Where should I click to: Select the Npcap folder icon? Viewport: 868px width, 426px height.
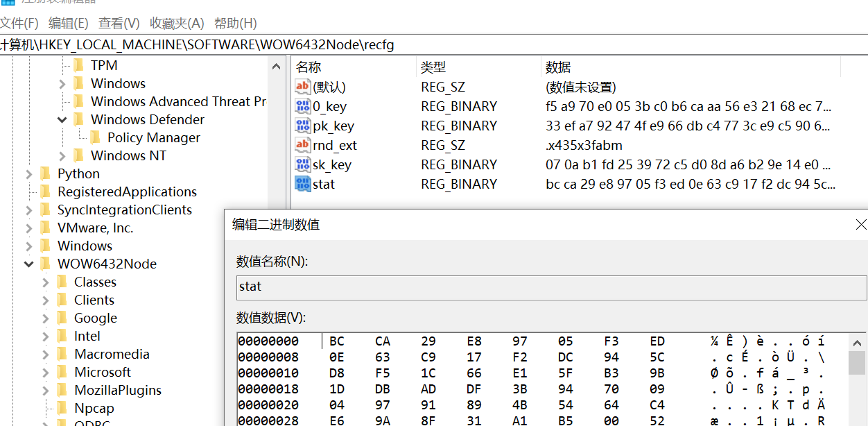[x=62, y=408]
